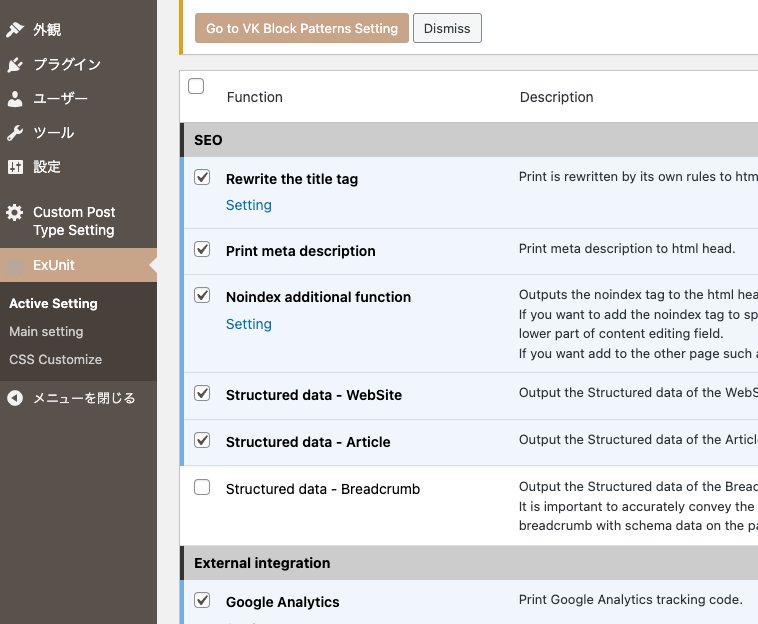Uncheck Structured data - WebSite
This screenshot has width=758, height=624.
tap(202, 393)
